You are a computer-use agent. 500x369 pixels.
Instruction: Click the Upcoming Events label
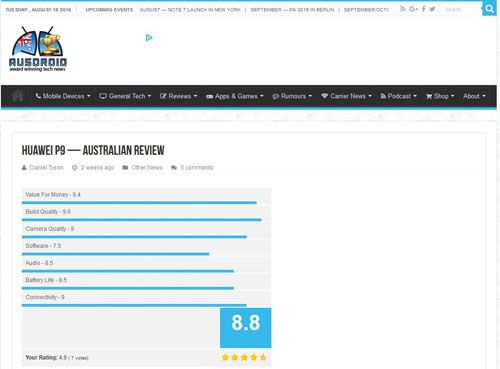tap(109, 10)
